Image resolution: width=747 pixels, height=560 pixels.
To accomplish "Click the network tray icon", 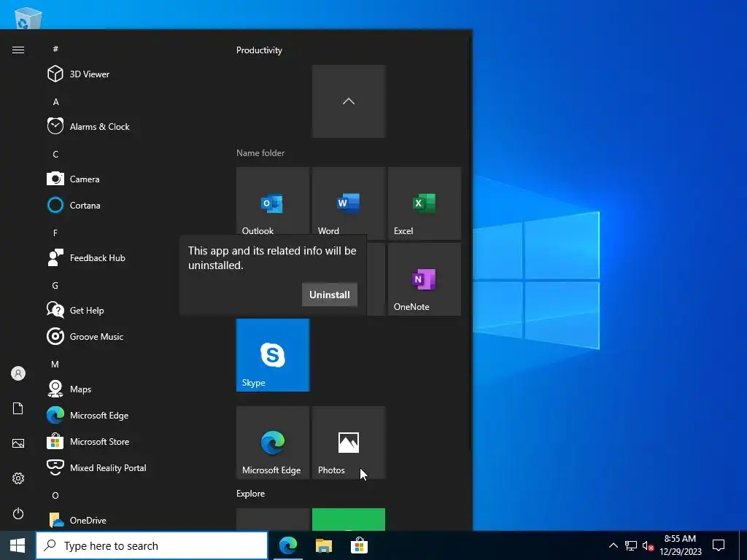I will pyautogui.click(x=631, y=545).
